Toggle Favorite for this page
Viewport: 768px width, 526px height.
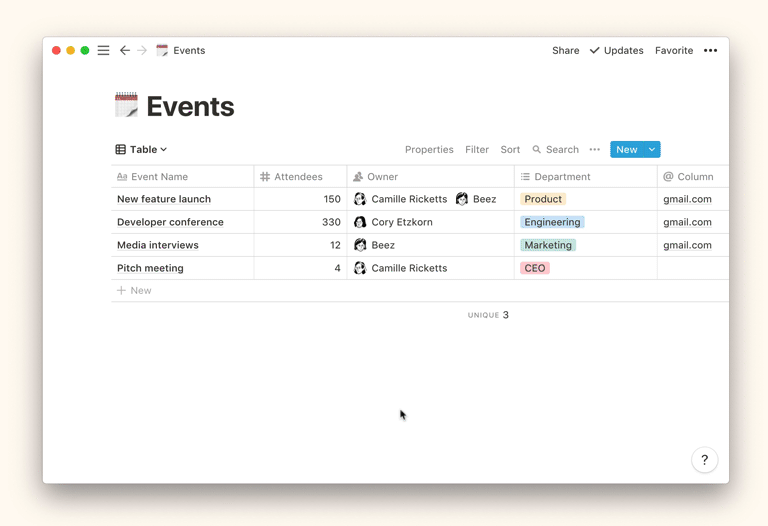click(674, 51)
